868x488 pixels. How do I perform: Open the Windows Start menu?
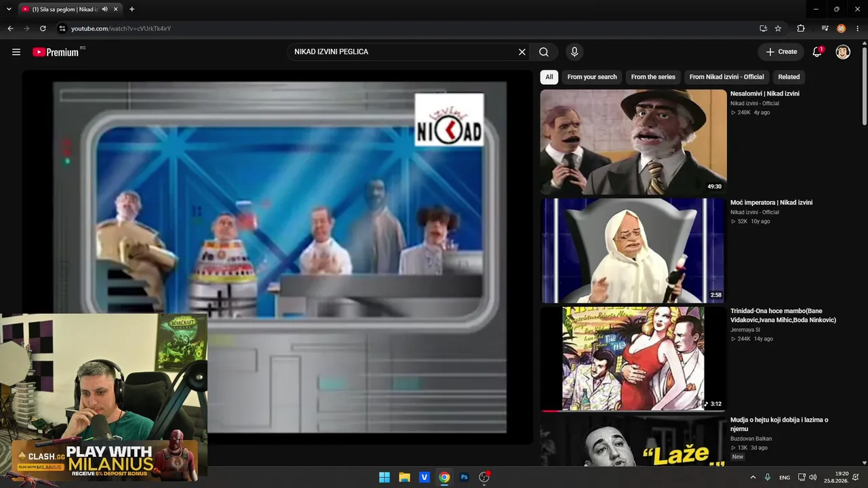384,477
